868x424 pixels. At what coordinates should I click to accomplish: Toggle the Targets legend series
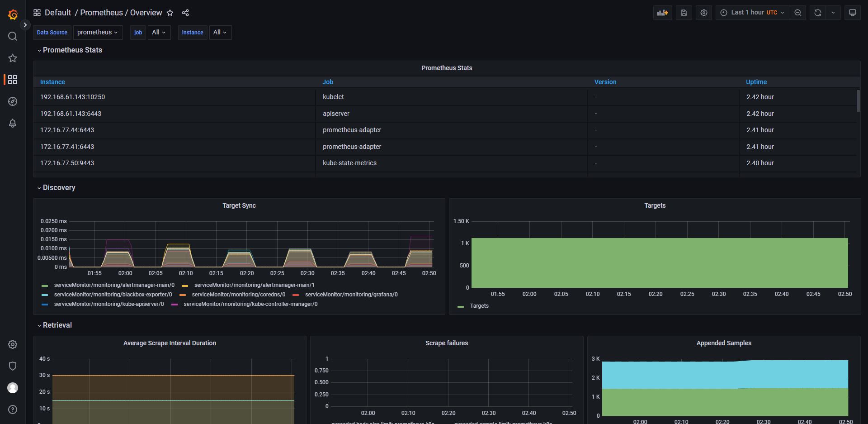[479, 306]
